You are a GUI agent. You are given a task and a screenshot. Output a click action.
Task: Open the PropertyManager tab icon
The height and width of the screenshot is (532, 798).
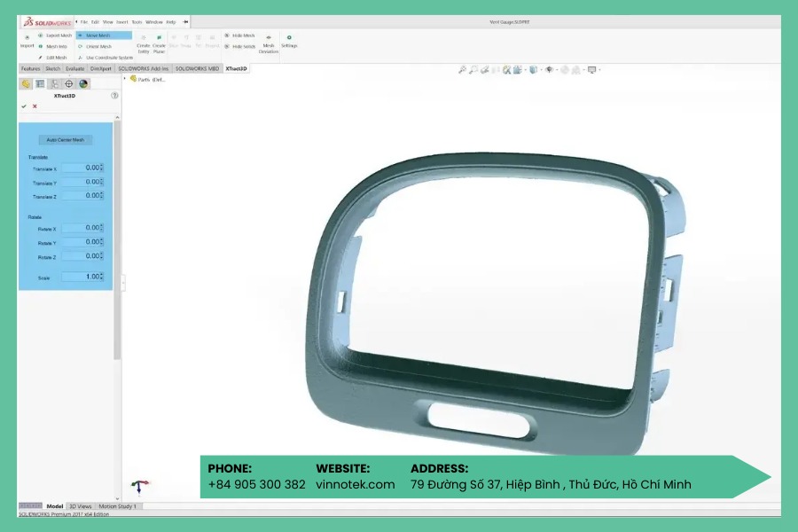[40, 84]
